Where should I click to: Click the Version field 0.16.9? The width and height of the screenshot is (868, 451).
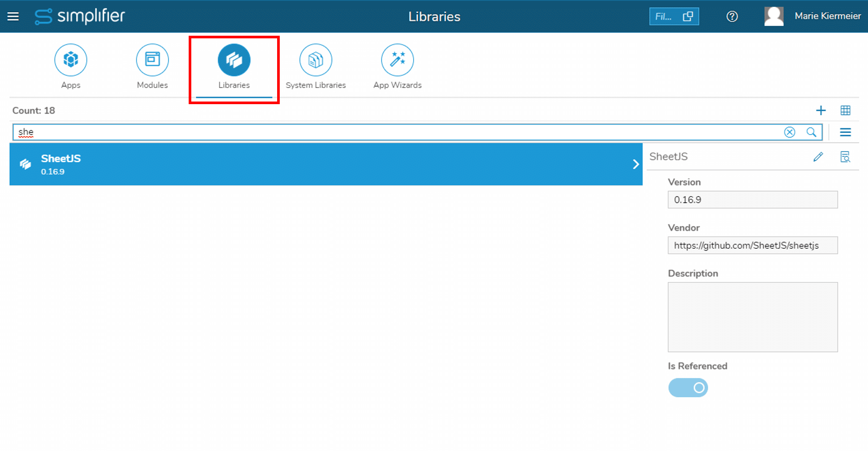(x=753, y=200)
